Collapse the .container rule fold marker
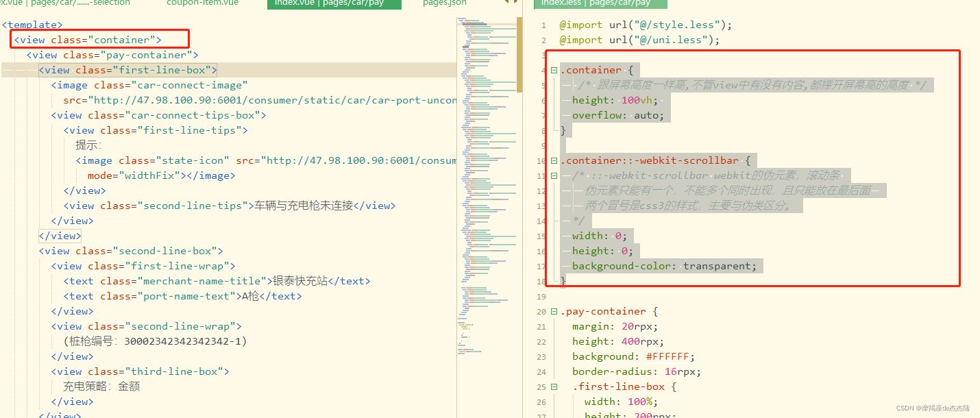This screenshot has width=980, height=418. 554,70
